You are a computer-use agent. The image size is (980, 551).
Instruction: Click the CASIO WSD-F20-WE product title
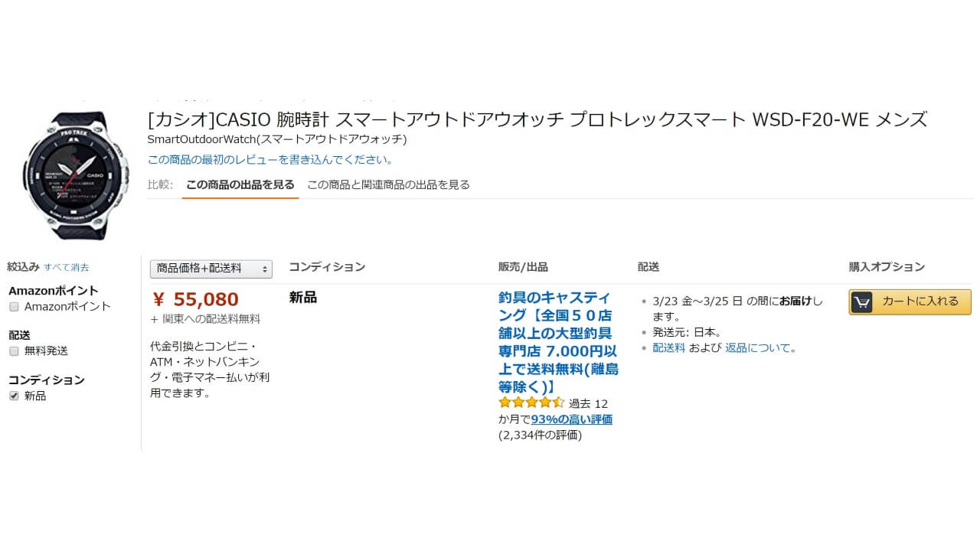[537, 120]
